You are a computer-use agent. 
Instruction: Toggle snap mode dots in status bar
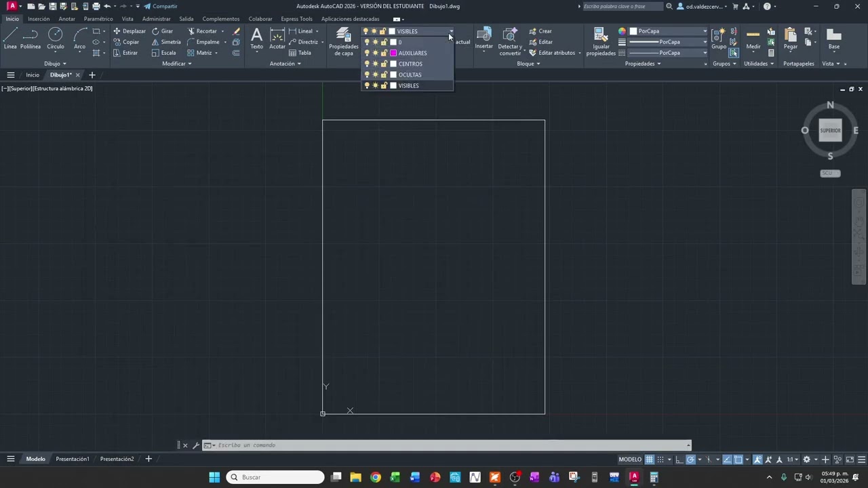tap(660, 460)
